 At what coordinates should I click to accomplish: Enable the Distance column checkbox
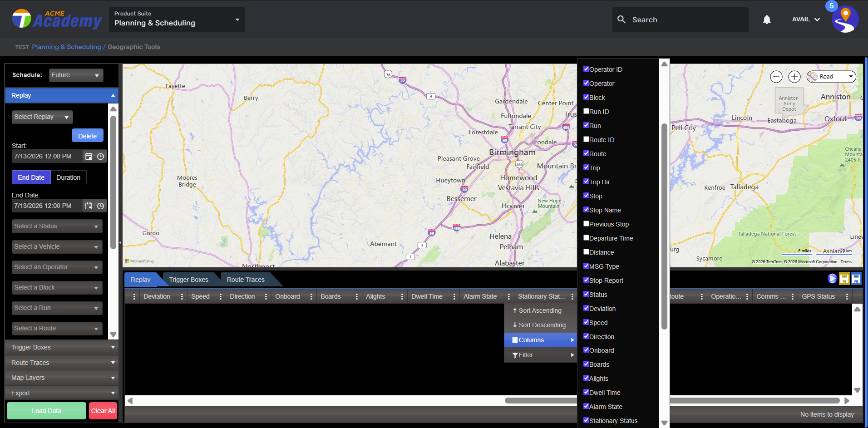[x=586, y=252]
